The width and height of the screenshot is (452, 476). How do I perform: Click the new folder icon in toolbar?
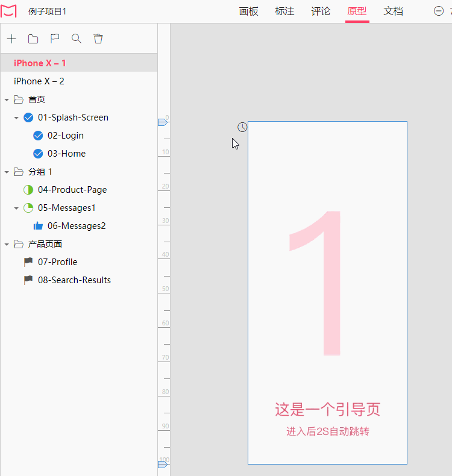33,39
